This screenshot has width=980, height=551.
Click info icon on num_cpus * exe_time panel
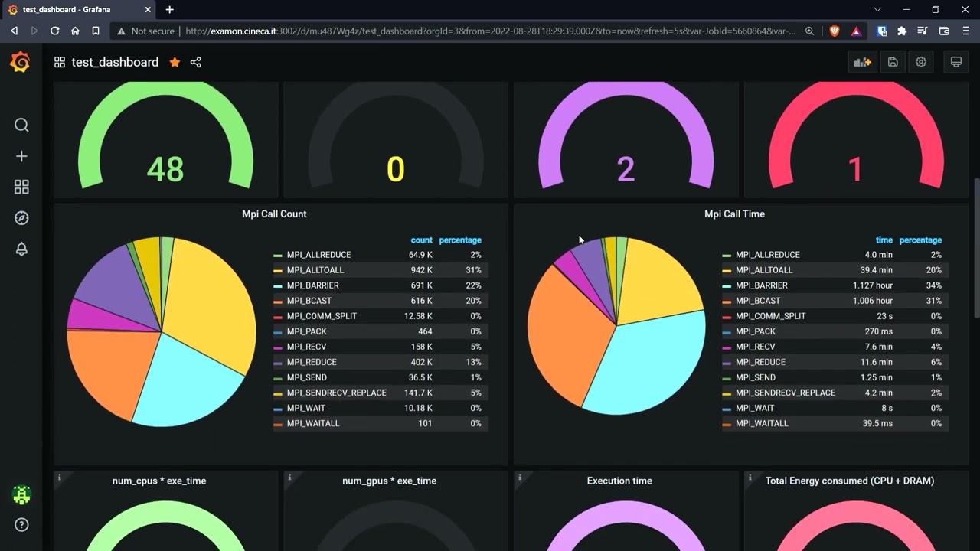point(59,477)
